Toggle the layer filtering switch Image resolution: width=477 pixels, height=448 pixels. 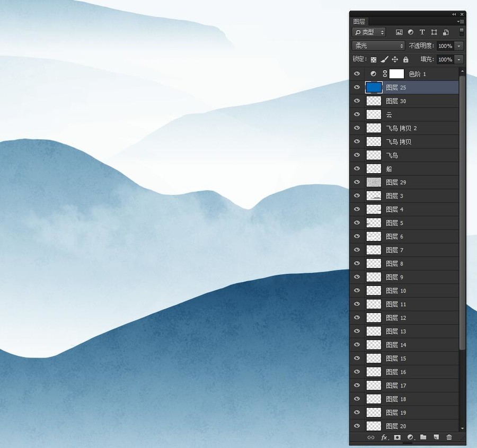coord(461,32)
